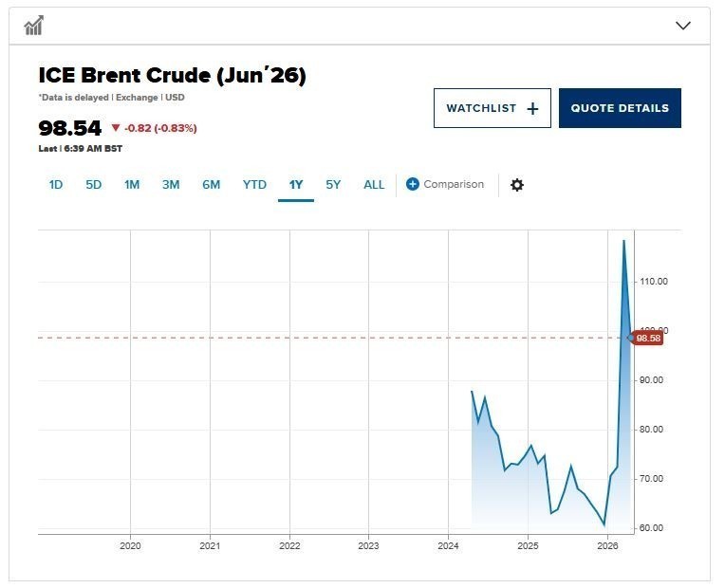Screen dimensions: 725x588
Task: Collapse the widget using the top-right chevron
Action: 683,26
